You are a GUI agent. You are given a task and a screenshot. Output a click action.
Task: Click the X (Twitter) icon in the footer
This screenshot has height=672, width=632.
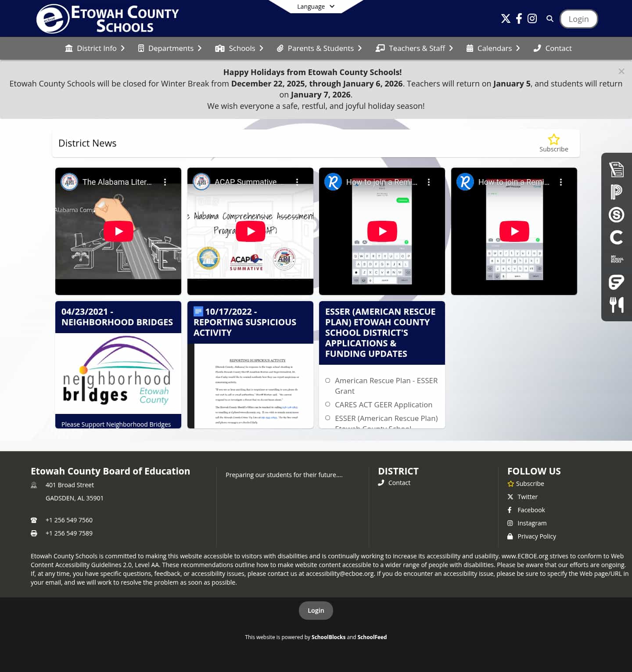(x=510, y=496)
